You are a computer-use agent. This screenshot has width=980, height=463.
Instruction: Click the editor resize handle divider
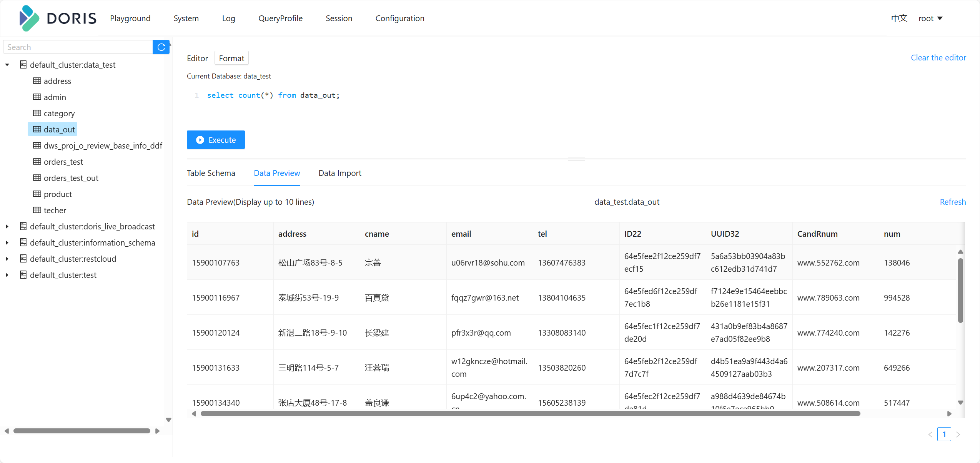pos(576,159)
